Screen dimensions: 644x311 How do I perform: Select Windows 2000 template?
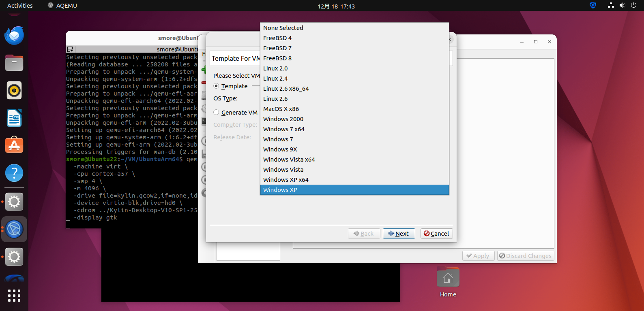pyautogui.click(x=354, y=119)
